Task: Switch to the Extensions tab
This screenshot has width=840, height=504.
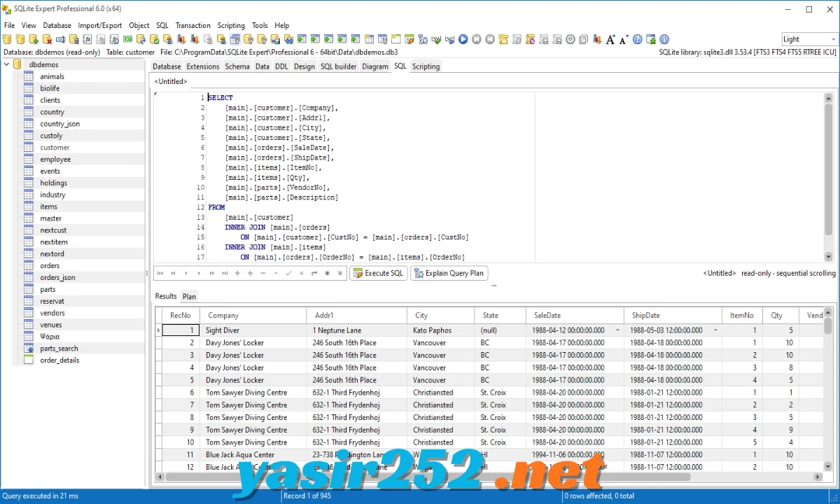Action: [203, 66]
